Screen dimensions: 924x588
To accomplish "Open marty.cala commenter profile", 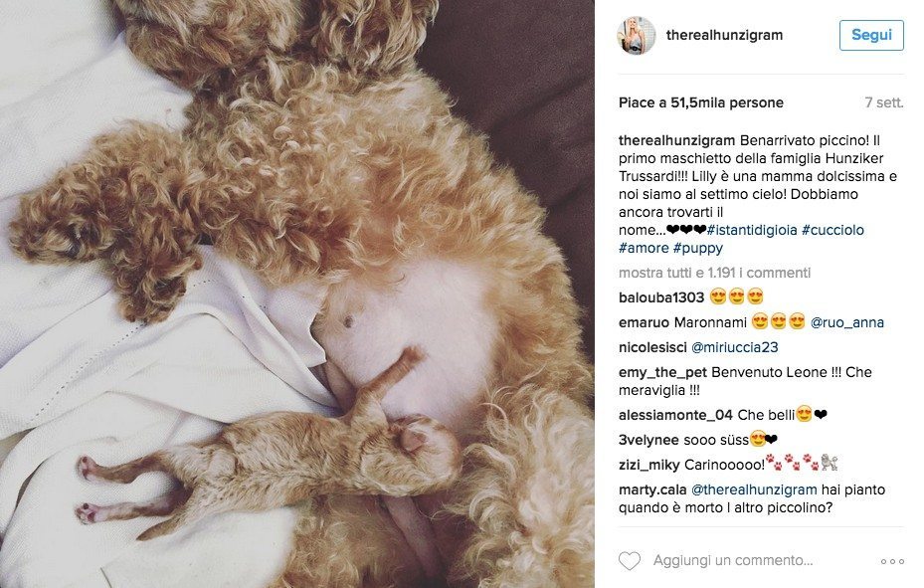I will (x=652, y=490).
